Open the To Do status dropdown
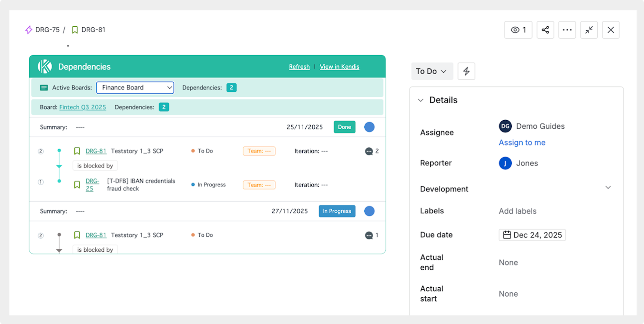Image resolution: width=644 pixels, height=324 pixels. coord(432,71)
